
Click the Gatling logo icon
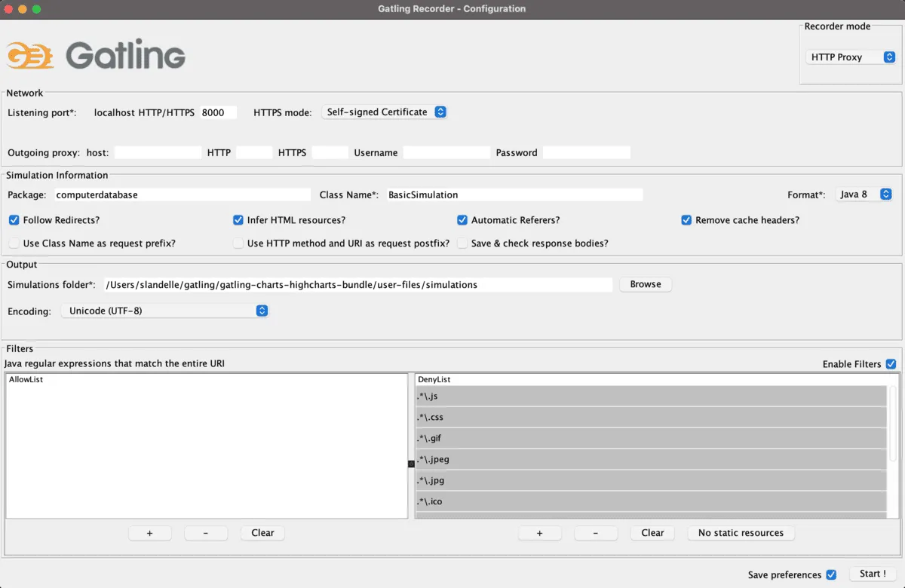tap(30, 54)
